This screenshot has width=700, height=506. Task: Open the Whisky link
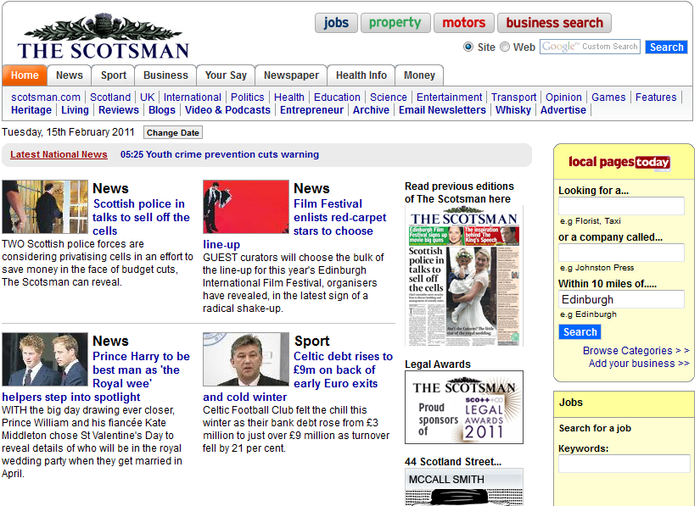[x=513, y=110]
